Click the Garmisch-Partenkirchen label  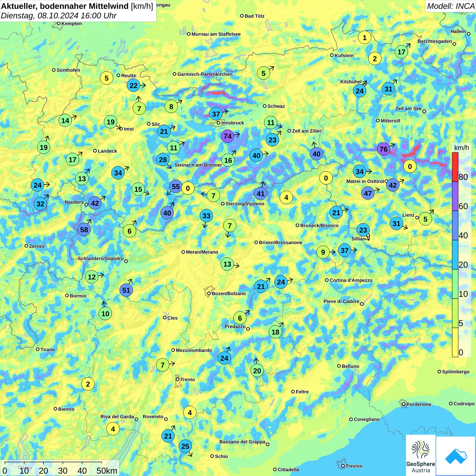pyautogui.click(x=205, y=74)
